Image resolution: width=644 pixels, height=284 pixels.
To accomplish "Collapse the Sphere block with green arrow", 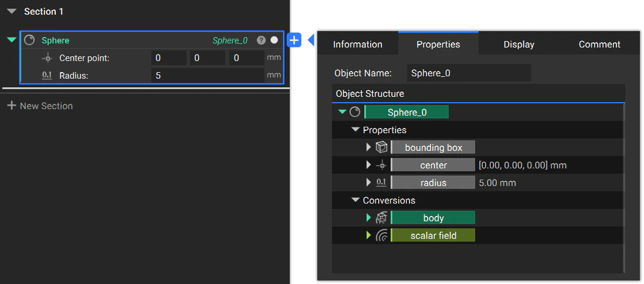I will point(12,40).
